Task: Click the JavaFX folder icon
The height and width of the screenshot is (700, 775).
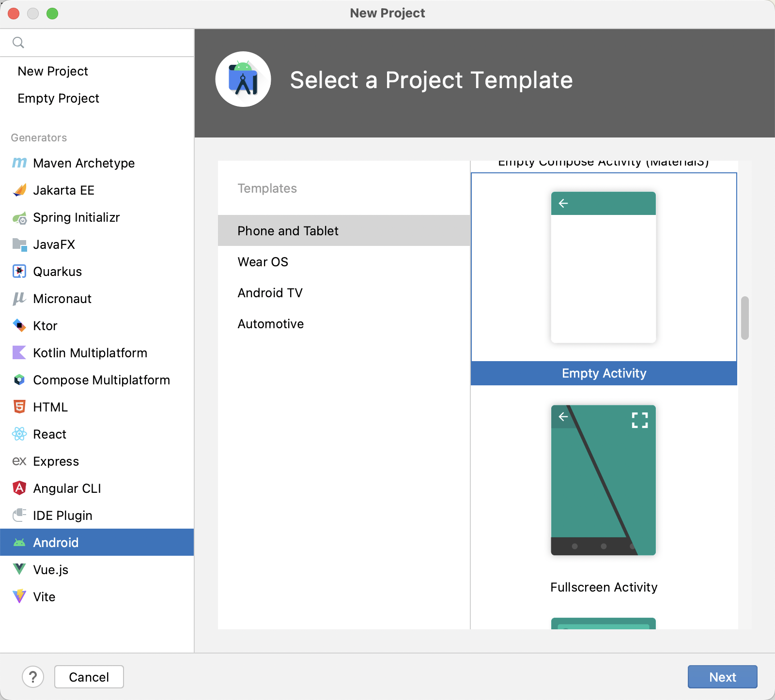Action: coord(19,244)
